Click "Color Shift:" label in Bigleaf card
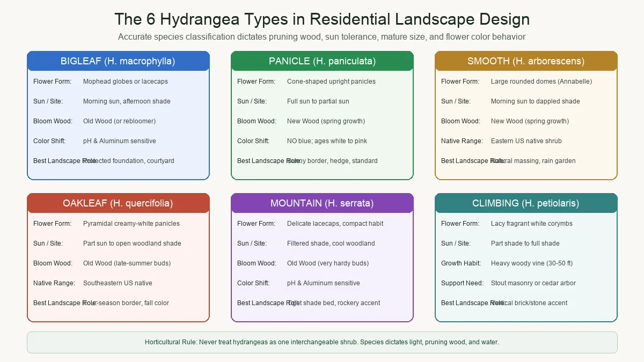The width and height of the screenshot is (644, 362). [x=49, y=141]
